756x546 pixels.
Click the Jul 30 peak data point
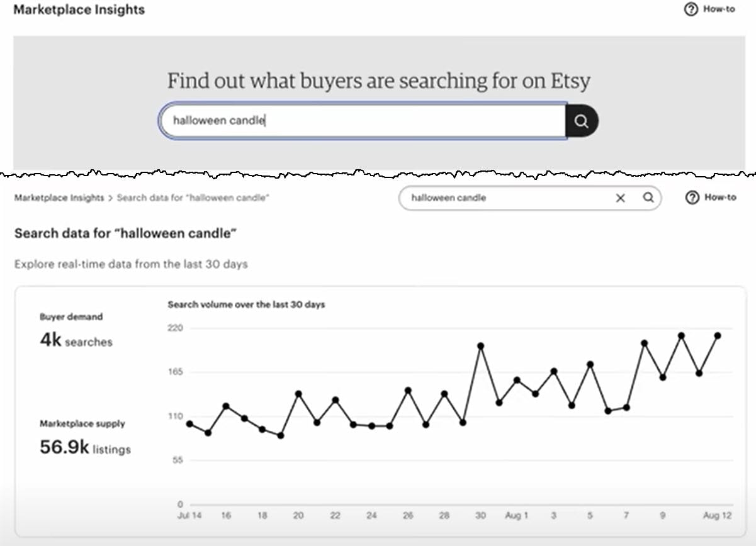(480, 346)
